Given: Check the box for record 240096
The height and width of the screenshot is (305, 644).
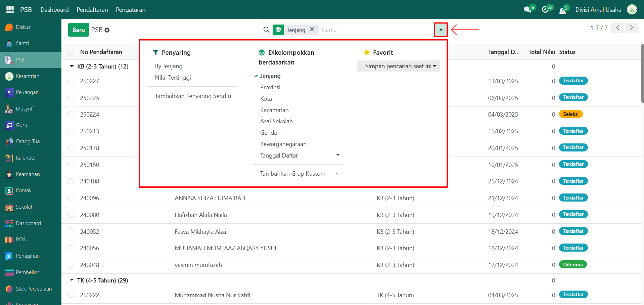Looking at the screenshot, I should 71,198.
